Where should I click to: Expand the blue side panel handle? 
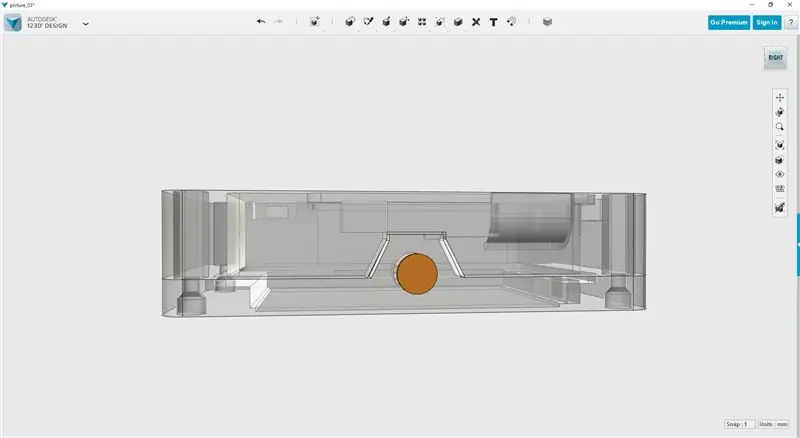[x=798, y=245]
